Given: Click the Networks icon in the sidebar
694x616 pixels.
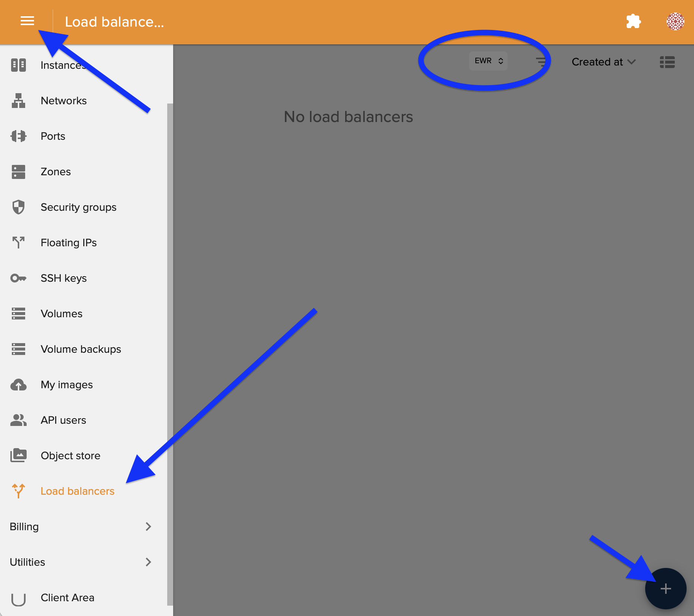Looking at the screenshot, I should click(x=18, y=101).
